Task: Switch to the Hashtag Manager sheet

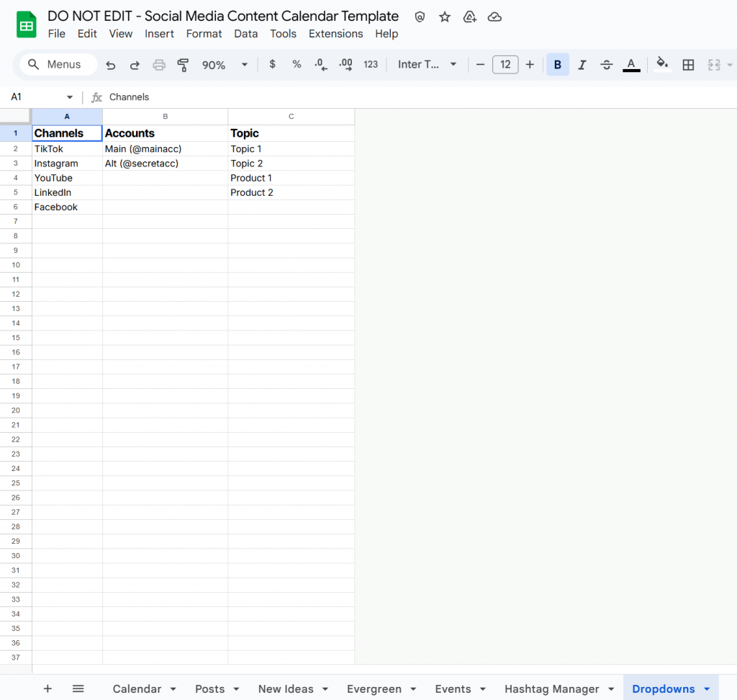Action: pos(551,688)
